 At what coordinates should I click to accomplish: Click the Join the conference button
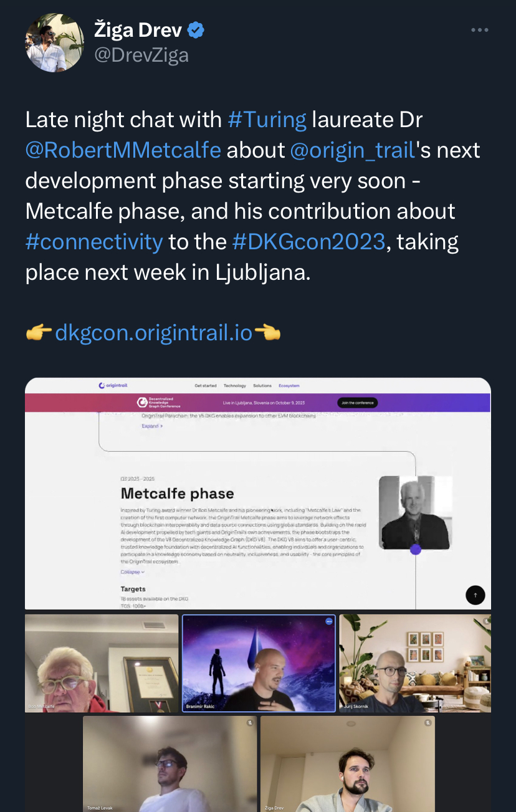[x=357, y=403]
